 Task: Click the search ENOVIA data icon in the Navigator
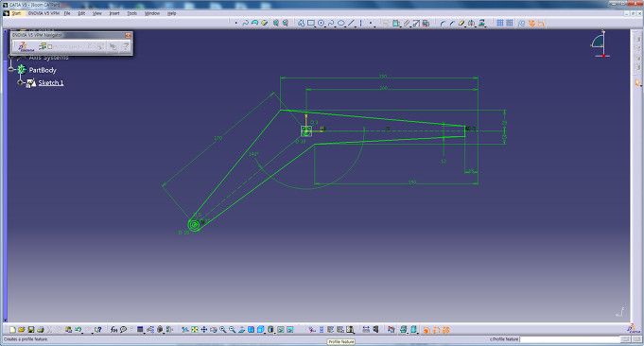coord(43,46)
